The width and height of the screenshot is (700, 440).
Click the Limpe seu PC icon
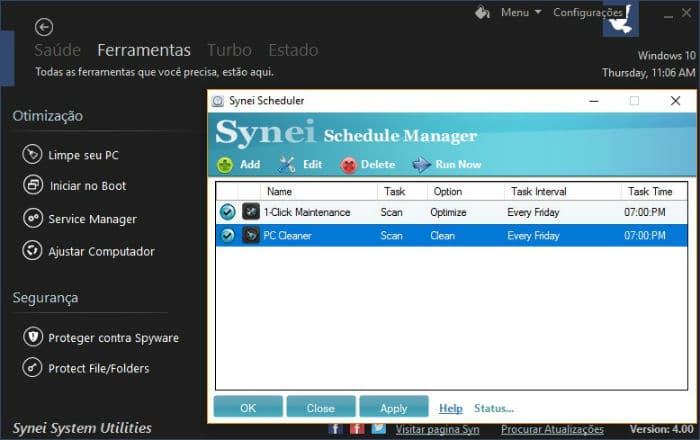point(32,155)
